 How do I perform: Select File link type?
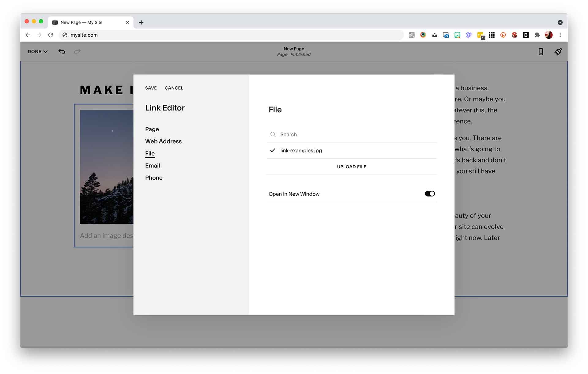[x=150, y=154]
